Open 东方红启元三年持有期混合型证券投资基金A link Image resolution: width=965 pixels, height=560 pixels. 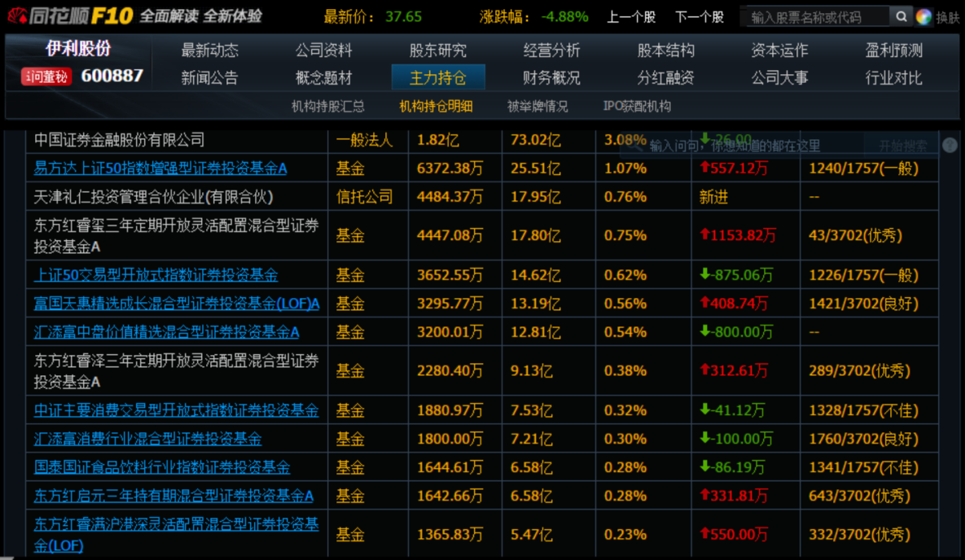(x=173, y=496)
